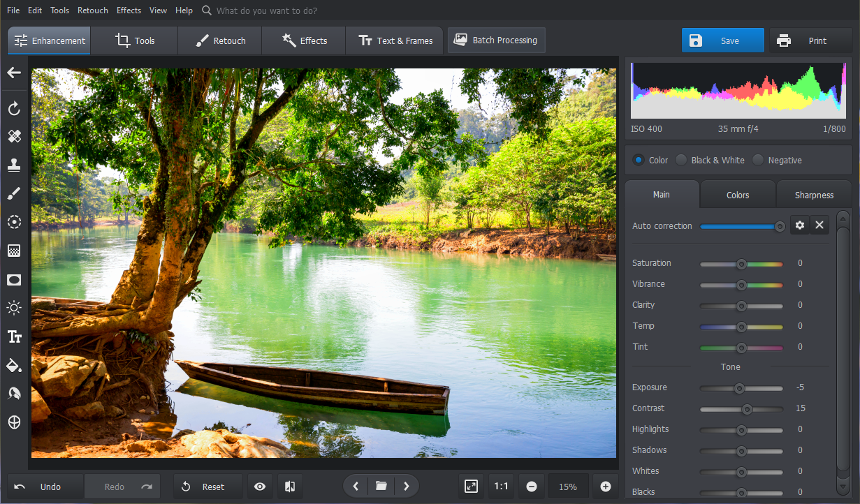Zoom in with the plus icon

pos(606,487)
